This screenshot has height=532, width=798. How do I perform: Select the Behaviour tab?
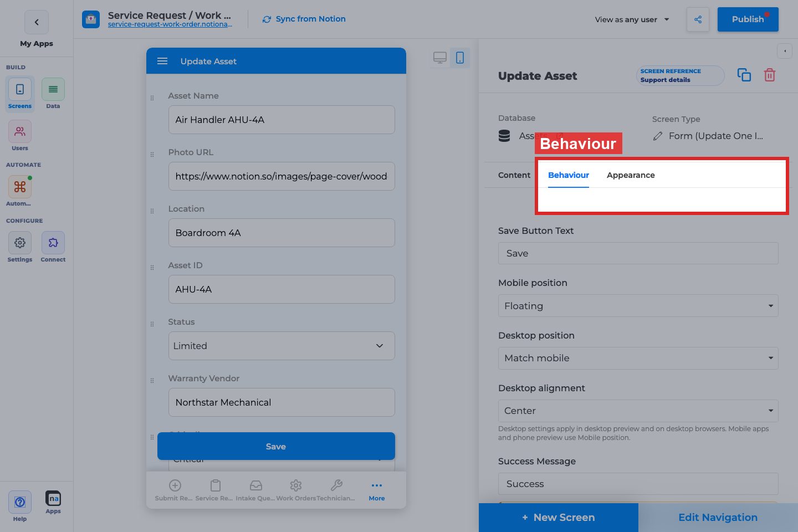pyautogui.click(x=569, y=175)
